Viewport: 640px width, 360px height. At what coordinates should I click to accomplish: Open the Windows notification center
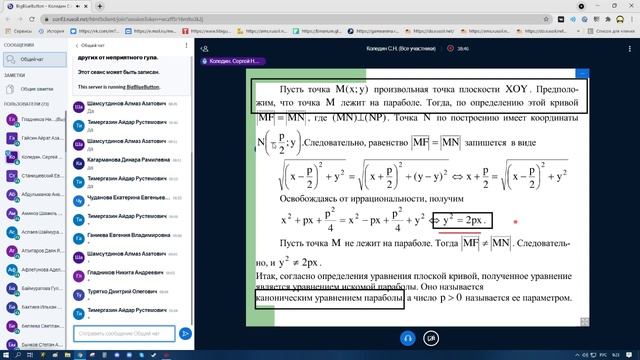pos(629,355)
